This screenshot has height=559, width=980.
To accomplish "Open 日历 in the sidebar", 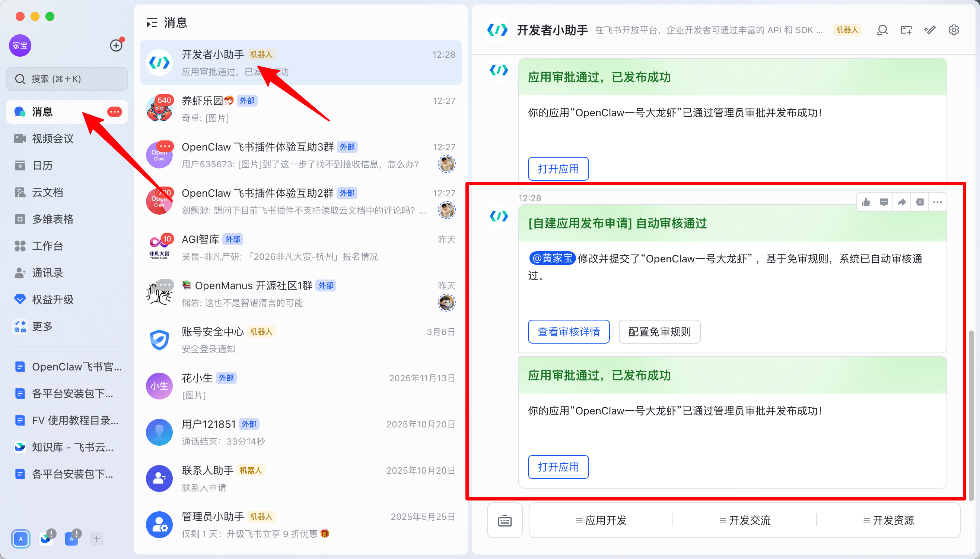I will 67,165.
